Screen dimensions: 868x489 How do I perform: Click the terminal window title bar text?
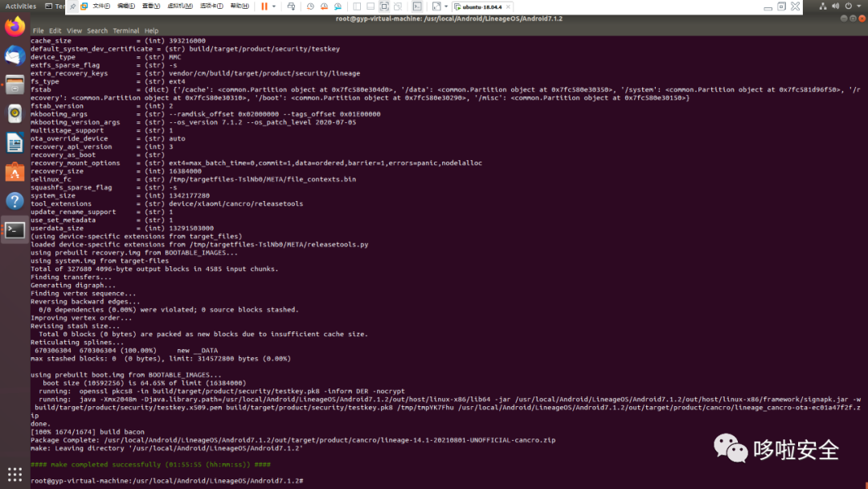coord(449,18)
